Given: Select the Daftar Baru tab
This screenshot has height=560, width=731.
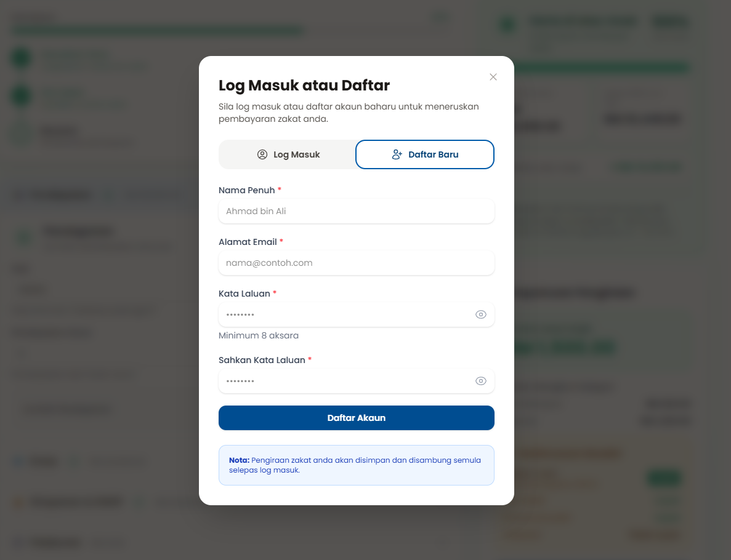Looking at the screenshot, I should [425, 154].
